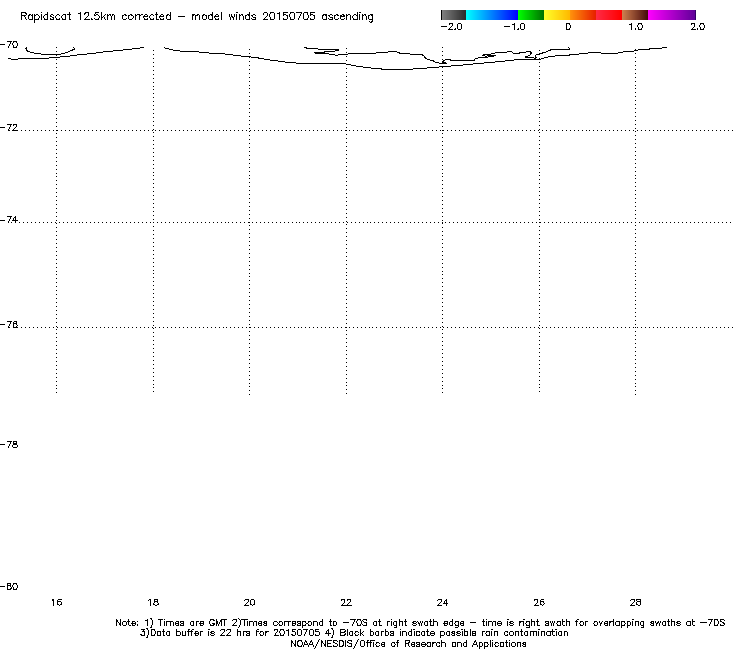Screen dimensions: 740x650
Task: Click the longitude 26 axis label
Action: 539,603
